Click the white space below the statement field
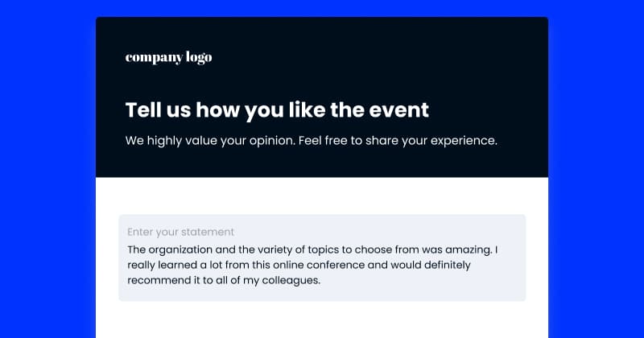The image size is (644, 338). (x=322, y=320)
